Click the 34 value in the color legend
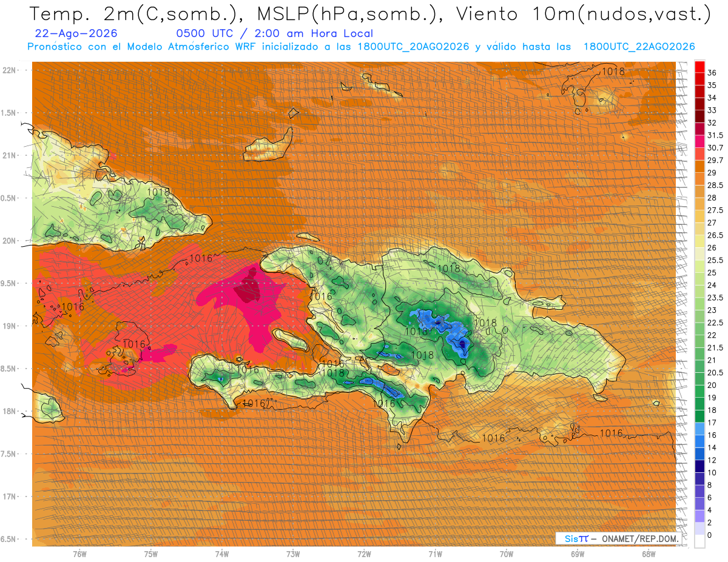The width and height of the screenshot is (728, 562). point(712,98)
